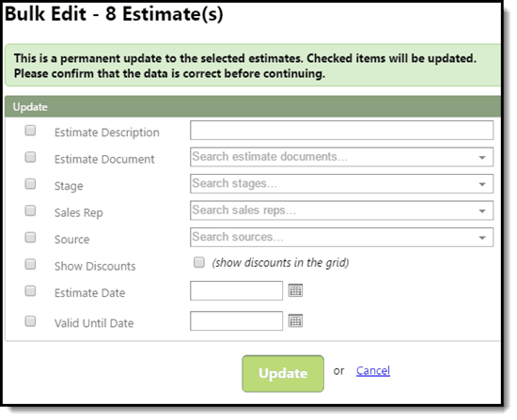The width and height of the screenshot is (517, 420).
Task: Tick the Stage update checkbox
Action: pyautogui.click(x=30, y=184)
